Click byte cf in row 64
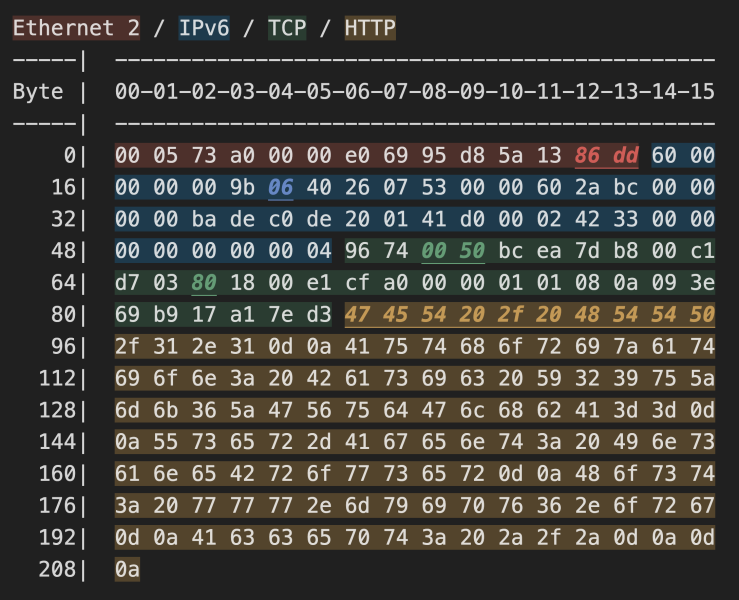The height and width of the screenshot is (600, 739). point(357,283)
